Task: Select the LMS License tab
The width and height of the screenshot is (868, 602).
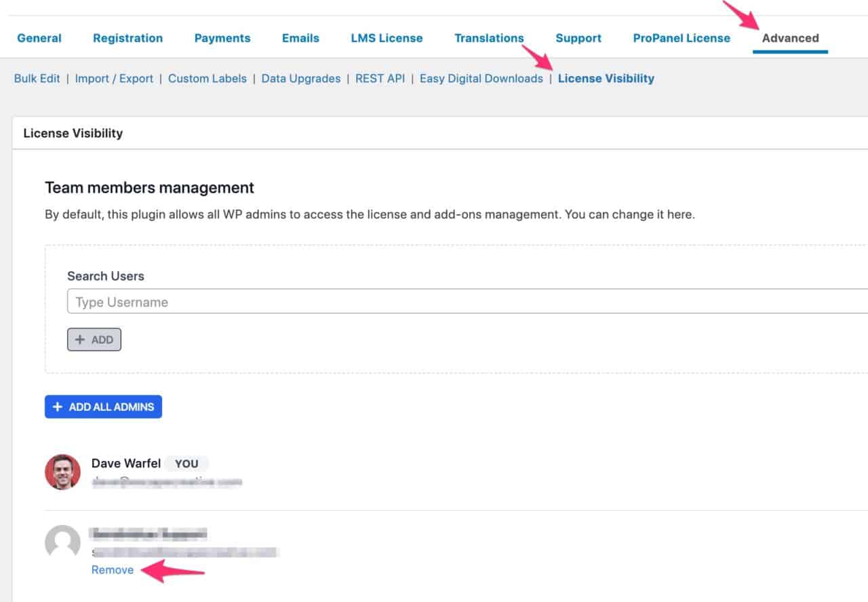Action: [387, 38]
